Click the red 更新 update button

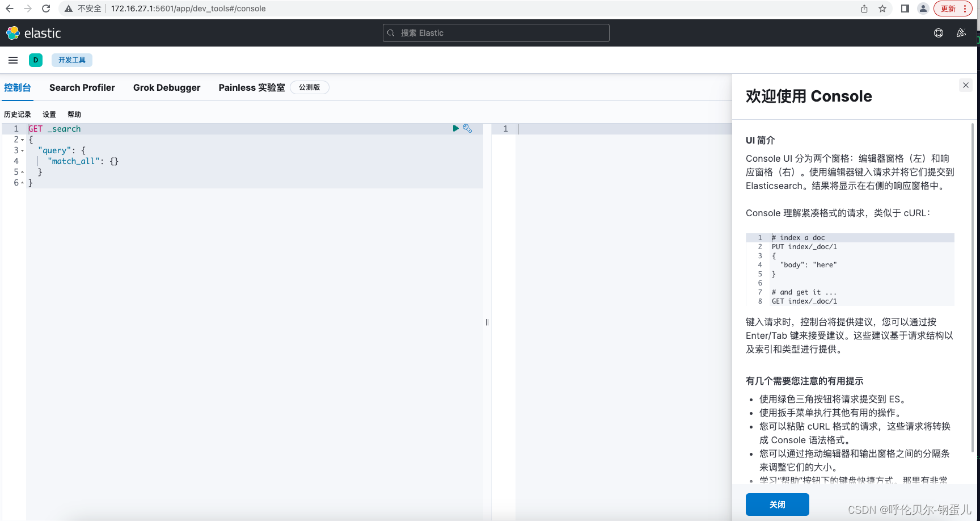coord(953,9)
